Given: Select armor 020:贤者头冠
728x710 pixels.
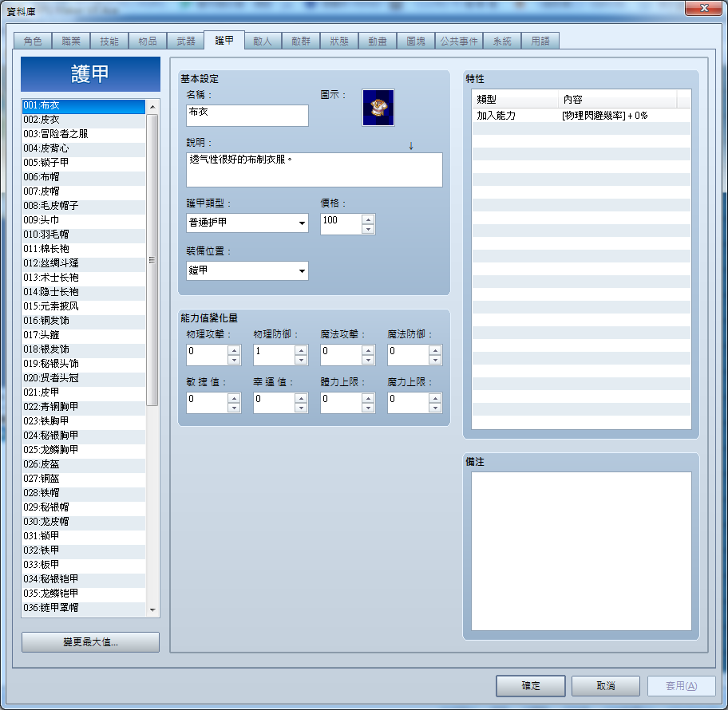Looking at the screenshot, I should pyautogui.click(x=84, y=378).
